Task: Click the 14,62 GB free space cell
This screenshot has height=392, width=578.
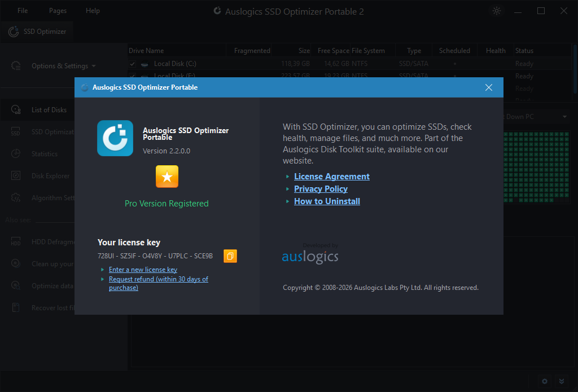Action: [x=336, y=64]
